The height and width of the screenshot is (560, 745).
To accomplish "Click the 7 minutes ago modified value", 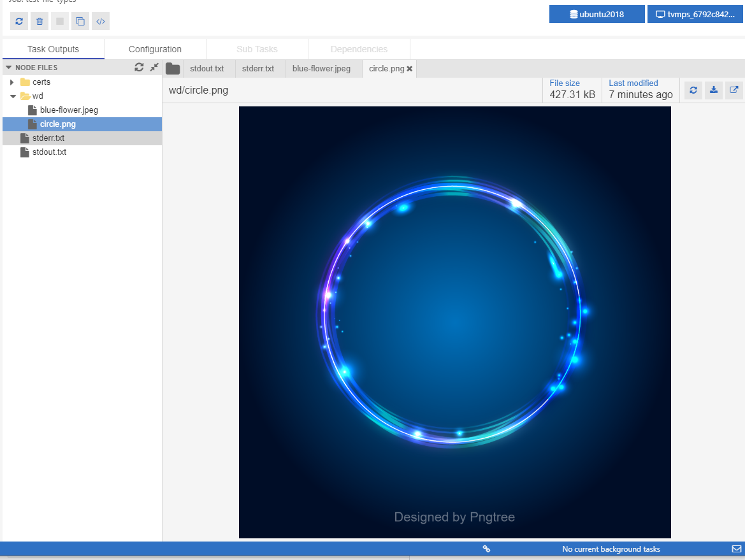I will pyautogui.click(x=640, y=94).
